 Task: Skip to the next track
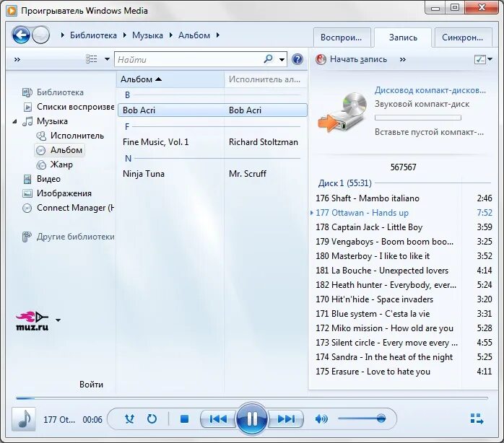pos(286,419)
